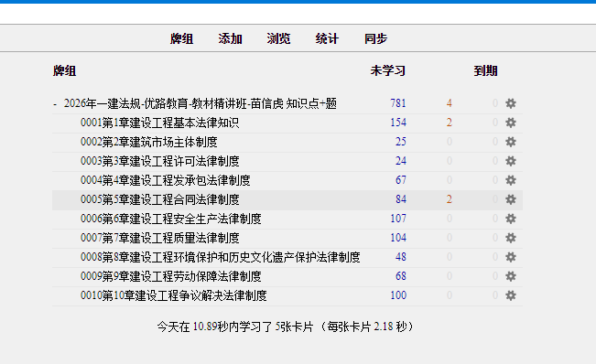Click the 未学习 column header
Screen dimensions: 596x364
point(387,70)
